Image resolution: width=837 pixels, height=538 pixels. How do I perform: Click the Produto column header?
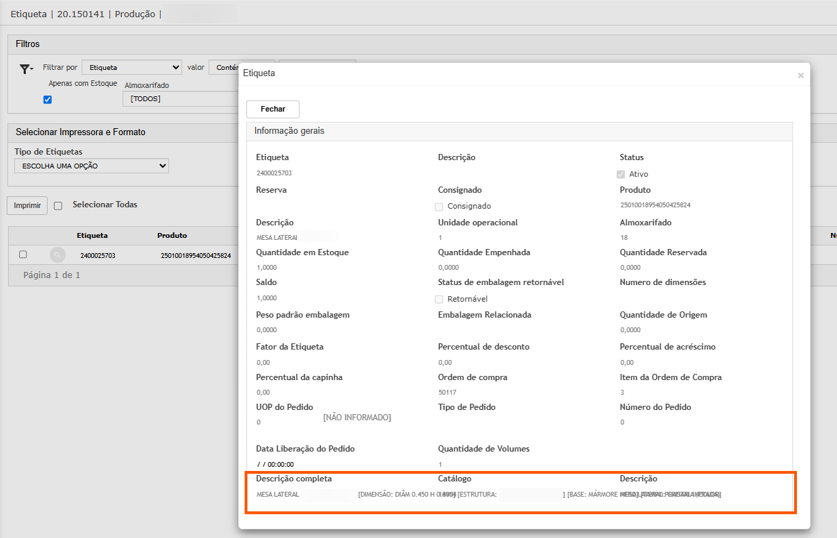pyautogui.click(x=172, y=235)
